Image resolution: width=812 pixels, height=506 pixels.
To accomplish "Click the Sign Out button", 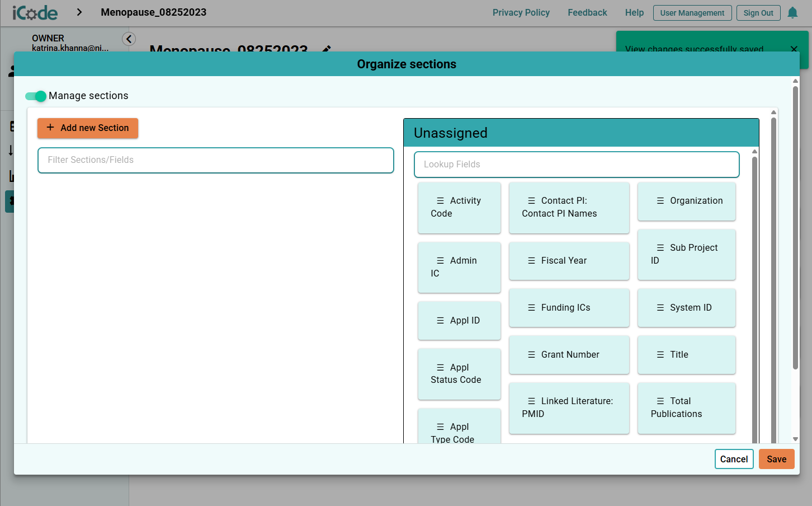I will click(x=758, y=13).
